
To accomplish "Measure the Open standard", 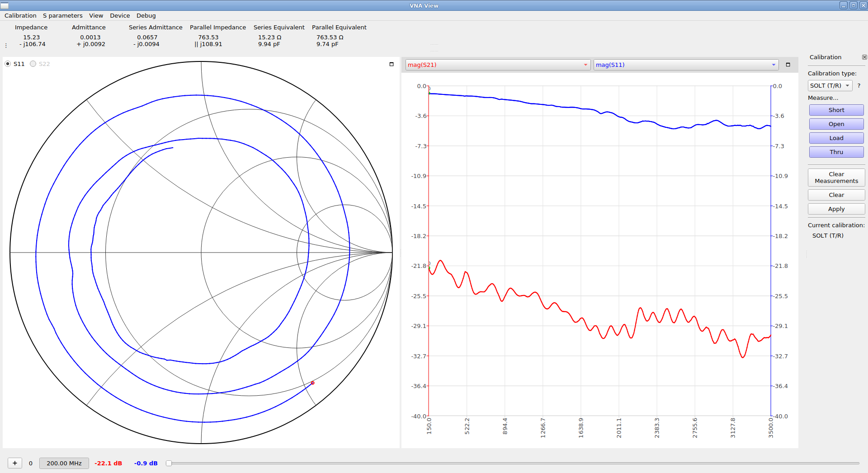I will click(x=836, y=124).
